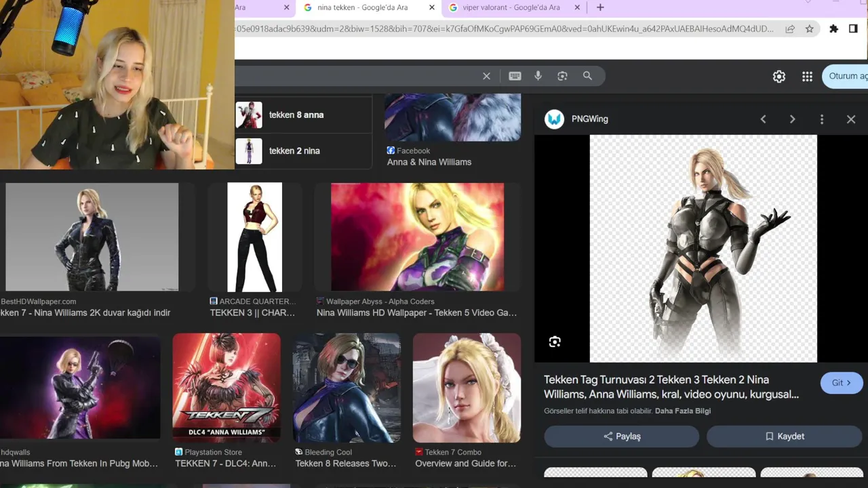Screen dimensions: 868x488
Task: Select the tekken 8 anna suggestion
Action: click(303, 115)
